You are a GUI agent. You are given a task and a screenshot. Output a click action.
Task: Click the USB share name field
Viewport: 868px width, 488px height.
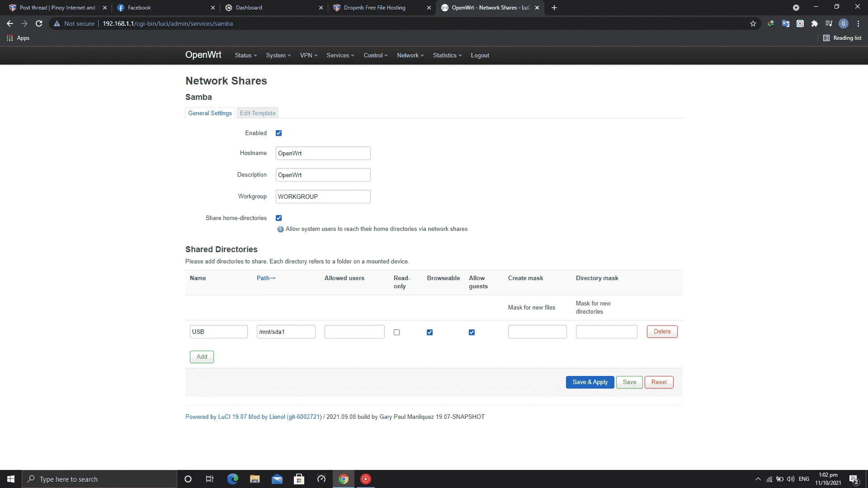point(219,332)
